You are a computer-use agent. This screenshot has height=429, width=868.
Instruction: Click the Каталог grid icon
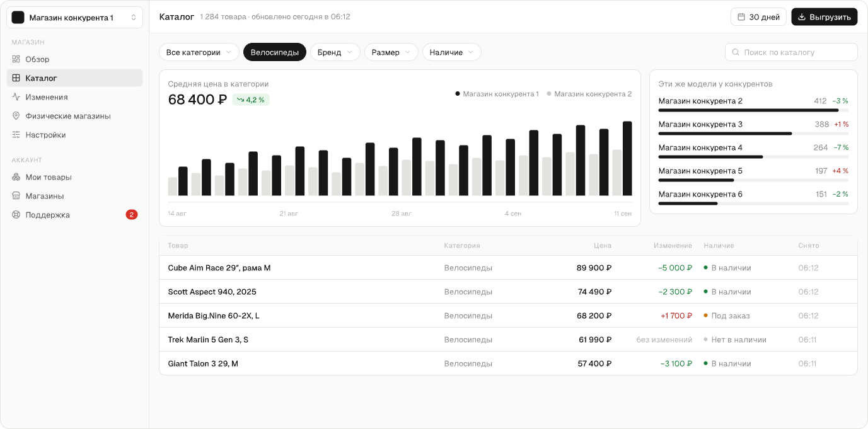pos(16,78)
